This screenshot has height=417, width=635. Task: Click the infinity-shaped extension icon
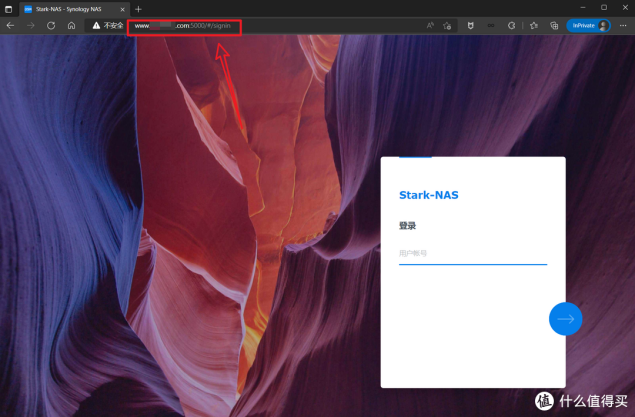[491, 26]
